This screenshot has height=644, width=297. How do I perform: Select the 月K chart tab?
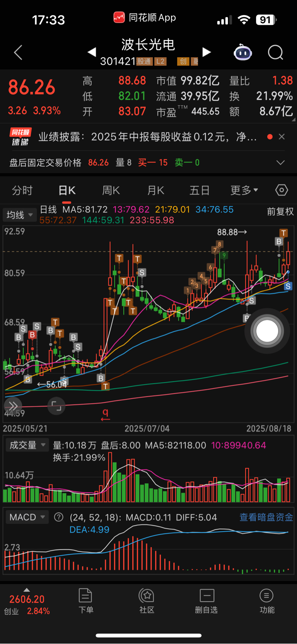point(155,191)
